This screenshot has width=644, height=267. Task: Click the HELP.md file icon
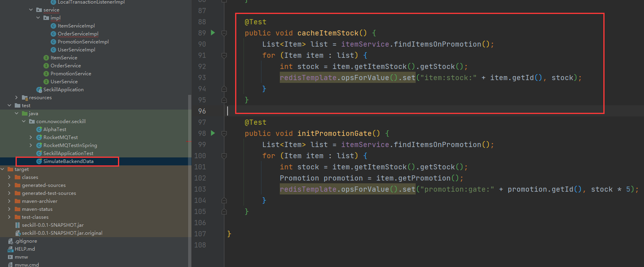tap(10, 249)
